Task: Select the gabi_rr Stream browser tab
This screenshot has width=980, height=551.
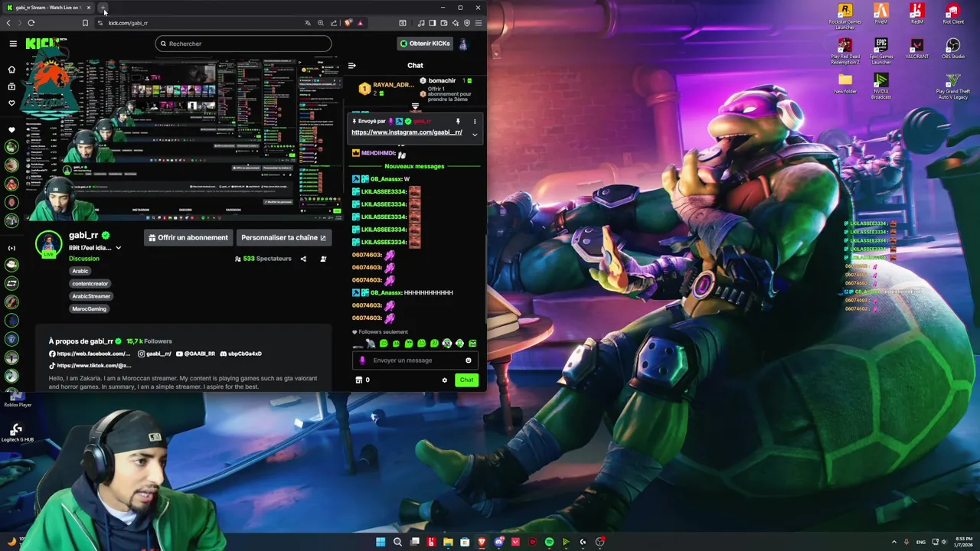Action: tap(47, 8)
